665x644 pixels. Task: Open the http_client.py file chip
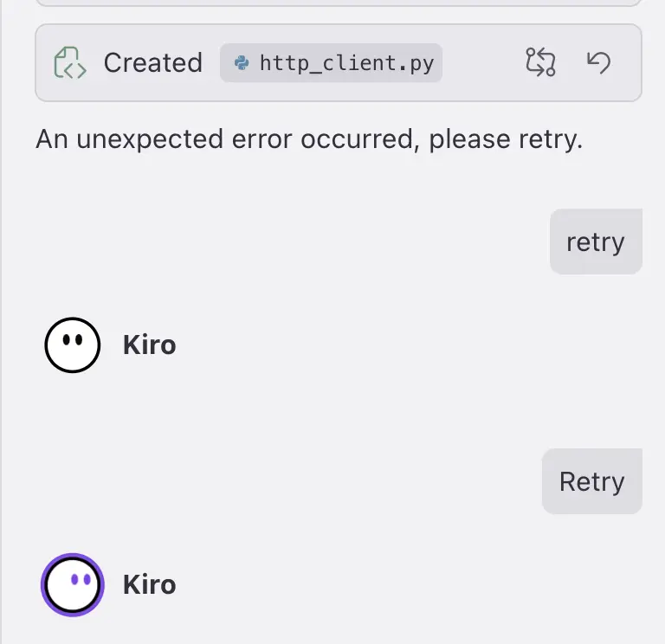[331, 62]
